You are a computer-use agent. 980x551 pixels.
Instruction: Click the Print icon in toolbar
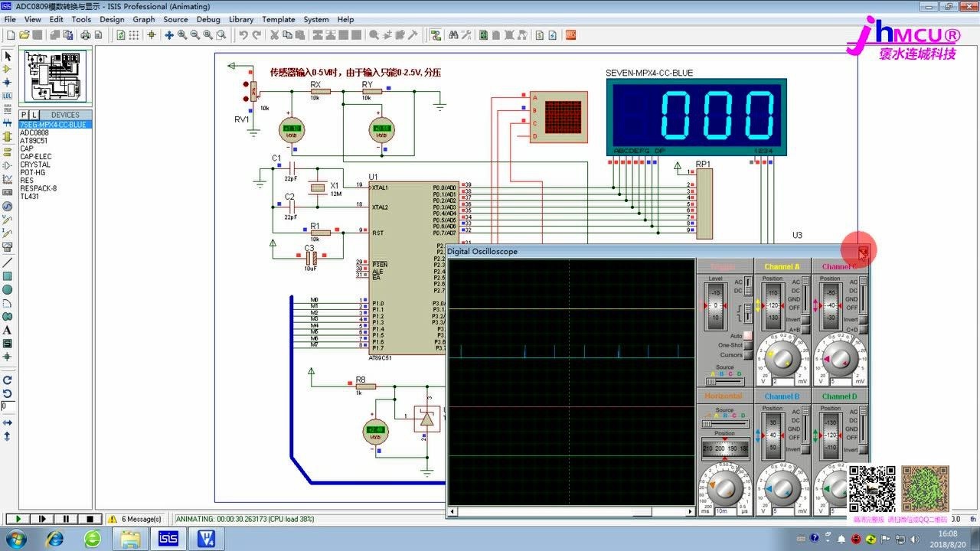coord(86,35)
